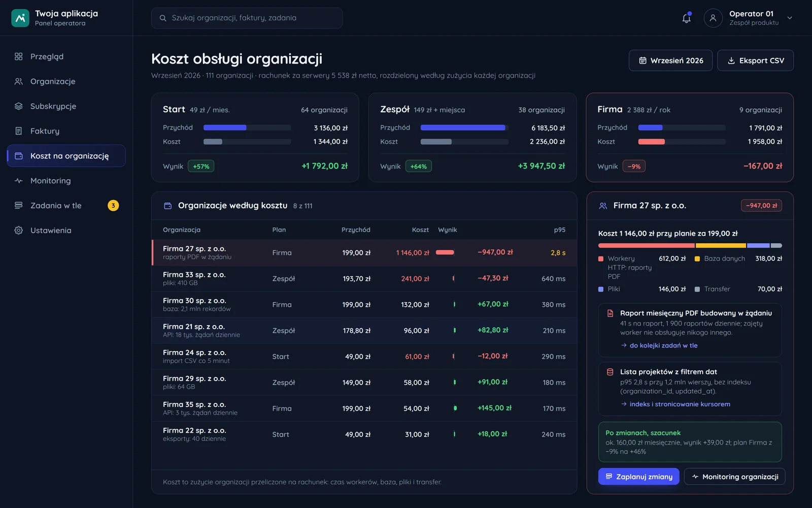Select the Firma 24 sp. z o.o. row
Screen dimensions: 812x508
(x=364, y=356)
